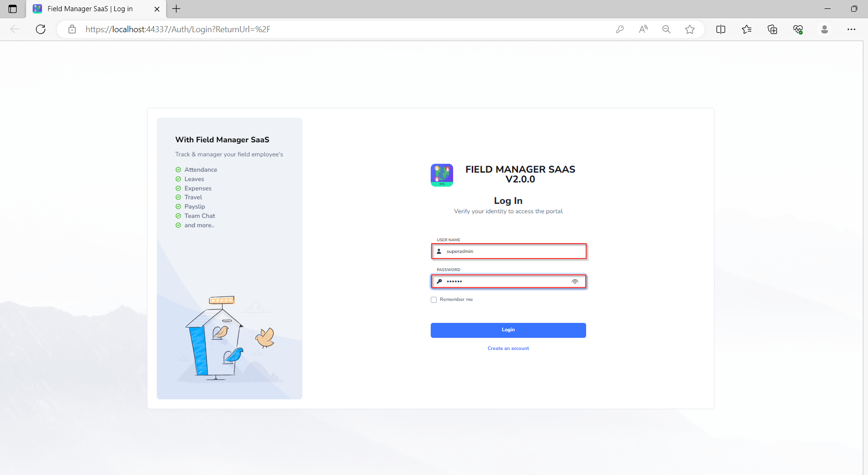This screenshot has height=475, width=868.
Task: Click the Field Manager SaaS logo image
Action: tap(441, 175)
